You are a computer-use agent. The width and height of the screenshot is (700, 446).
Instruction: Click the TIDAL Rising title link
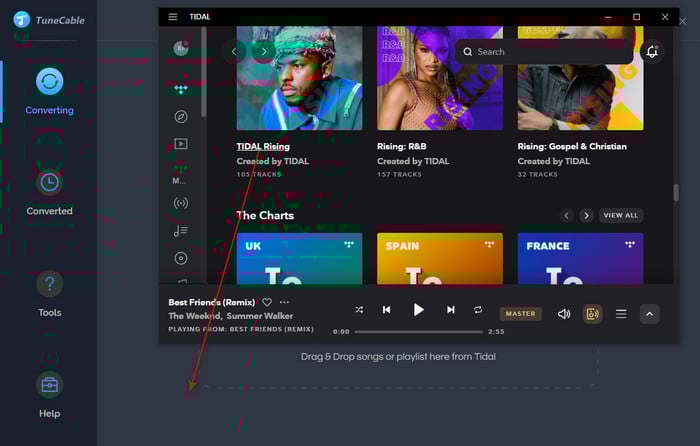(x=263, y=146)
